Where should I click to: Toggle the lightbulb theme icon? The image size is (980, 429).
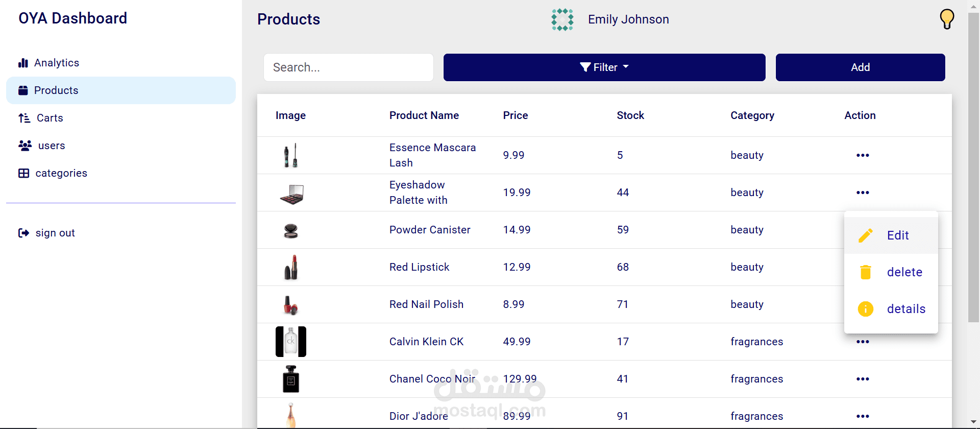click(x=946, y=19)
